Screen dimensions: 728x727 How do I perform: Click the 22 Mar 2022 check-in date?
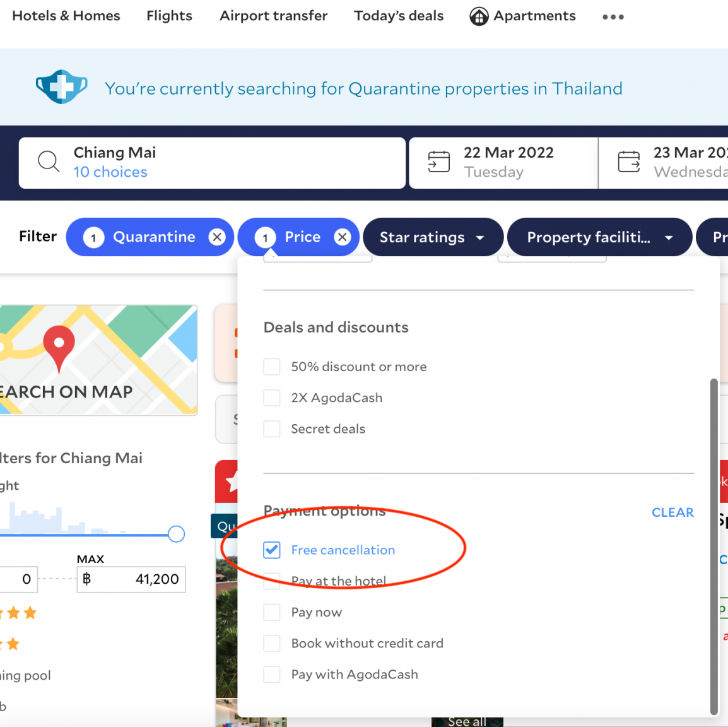[x=503, y=163]
